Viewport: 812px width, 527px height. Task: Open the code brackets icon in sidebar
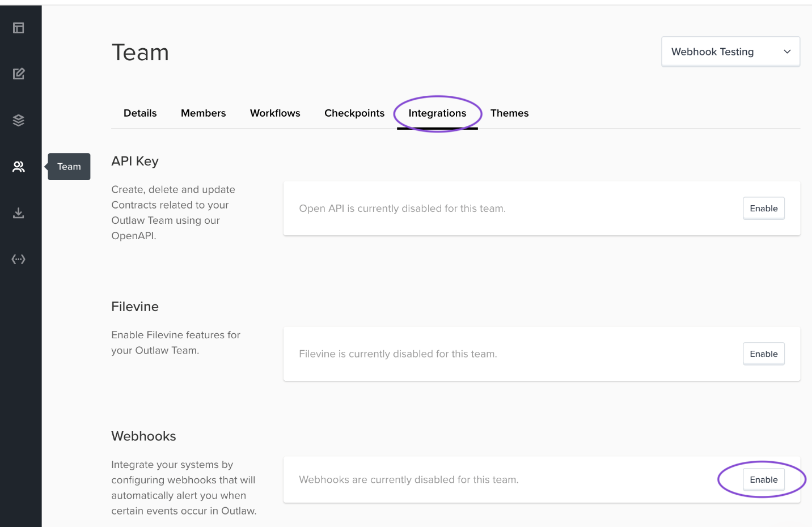(x=19, y=259)
